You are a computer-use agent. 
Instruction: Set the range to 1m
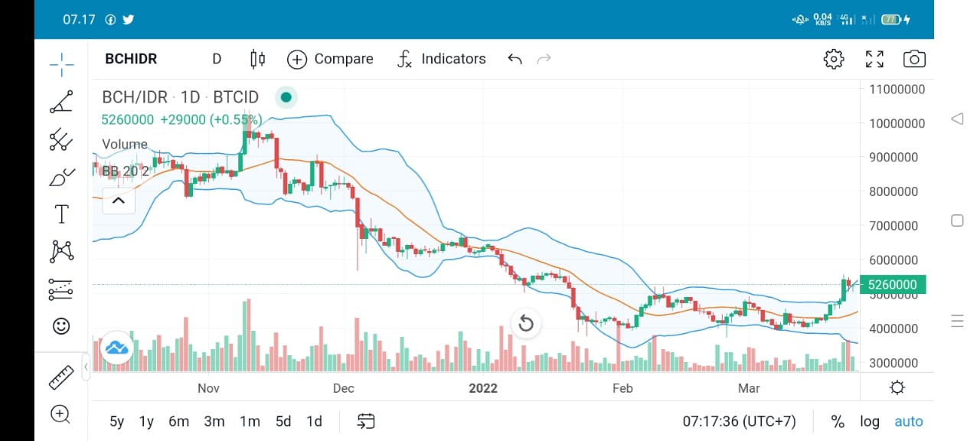(250, 421)
